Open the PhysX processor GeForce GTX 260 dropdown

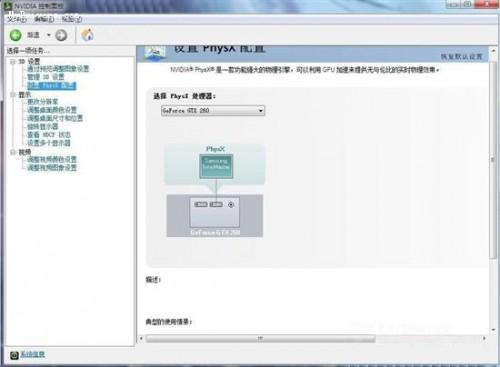213,110
